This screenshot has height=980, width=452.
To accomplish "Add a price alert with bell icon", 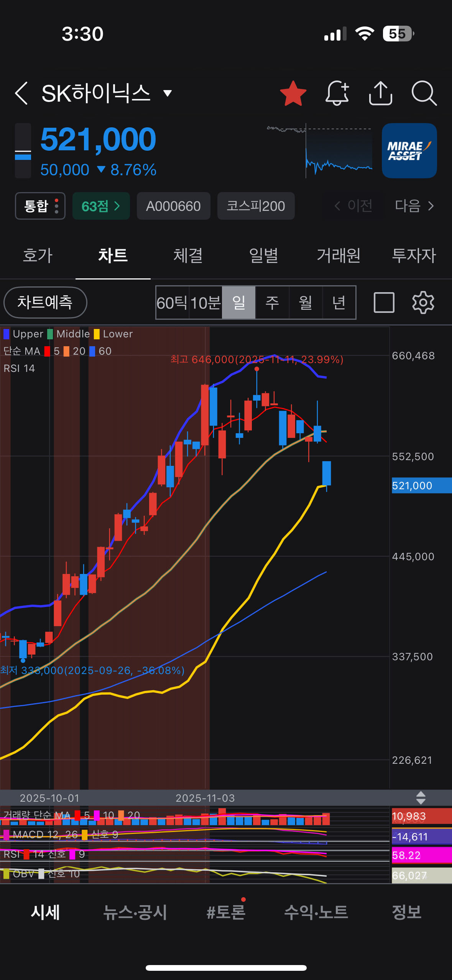I will click(x=337, y=93).
